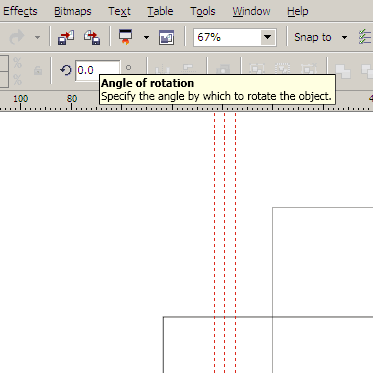This screenshot has width=373, height=373.
Task: Click the Group objects icon
Action: click(x=257, y=69)
